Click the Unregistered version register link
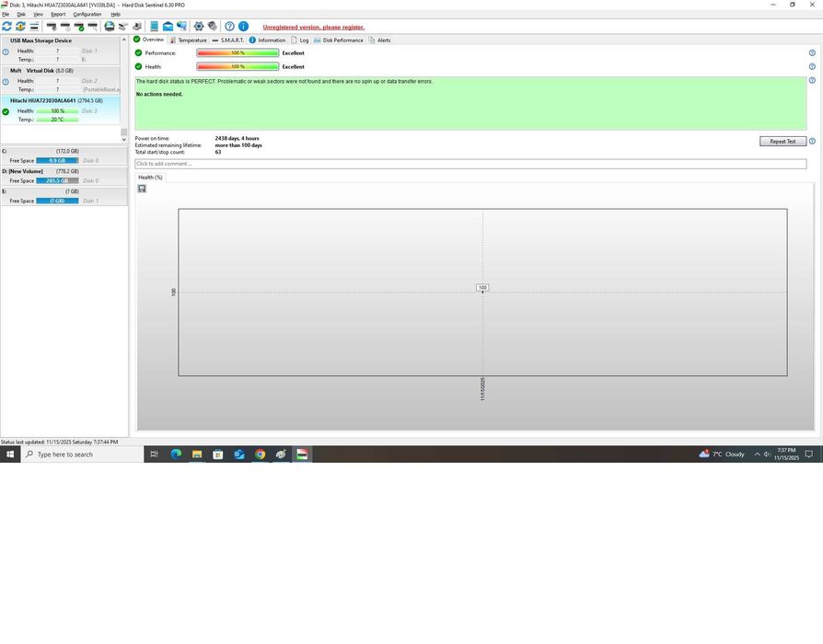Screen dimensions: 823x644 (x=313, y=27)
